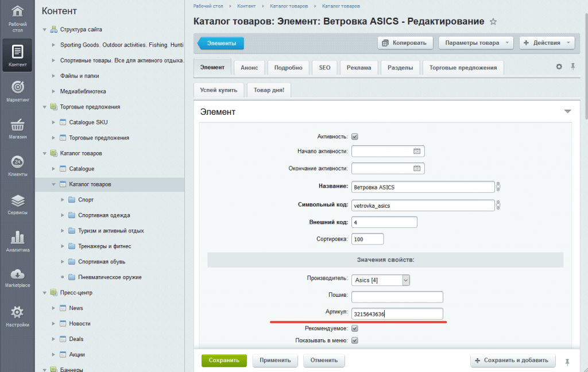Image resolution: width=588 pixels, height=372 pixels.
Task: Click the Отменить button
Action: click(324, 361)
